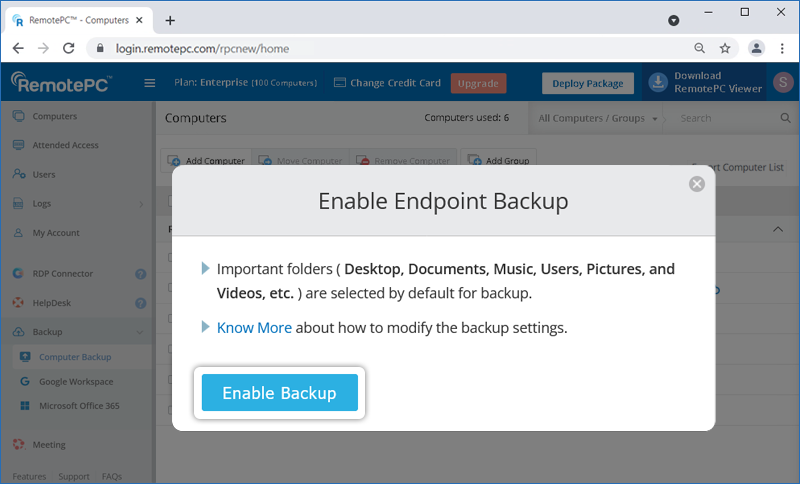Click the Download RemotePC Viewer icon
Viewport: 800px width, 484px height.
[x=659, y=83]
